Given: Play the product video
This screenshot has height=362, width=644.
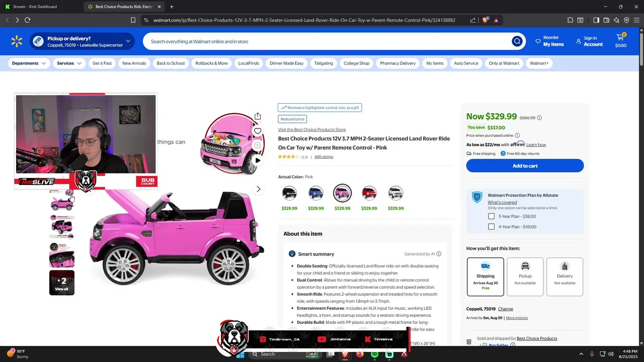Looking at the screenshot, I should [x=258, y=160].
